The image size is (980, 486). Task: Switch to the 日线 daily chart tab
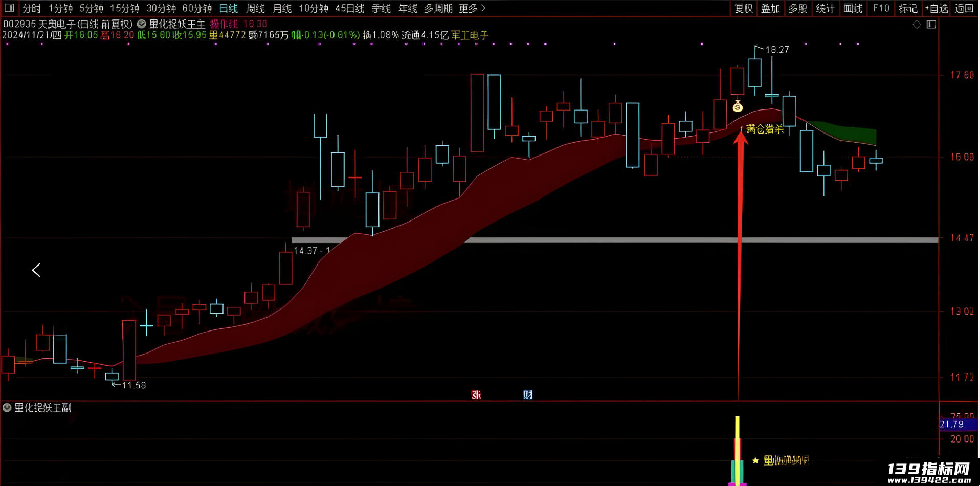[229, 8]
